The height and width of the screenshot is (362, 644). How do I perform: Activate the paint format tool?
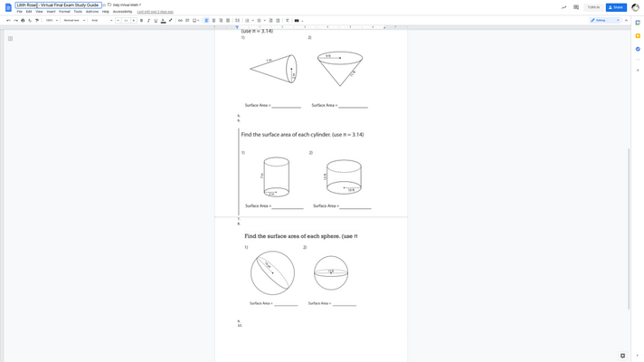point(37,21)
